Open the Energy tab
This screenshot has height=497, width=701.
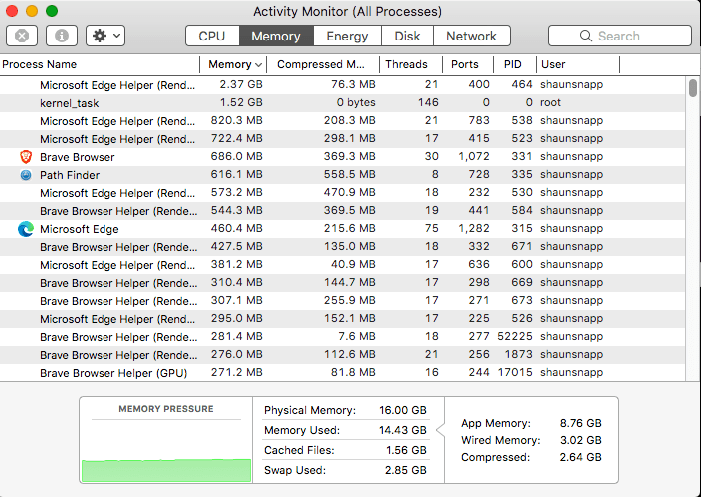point(347,36)
